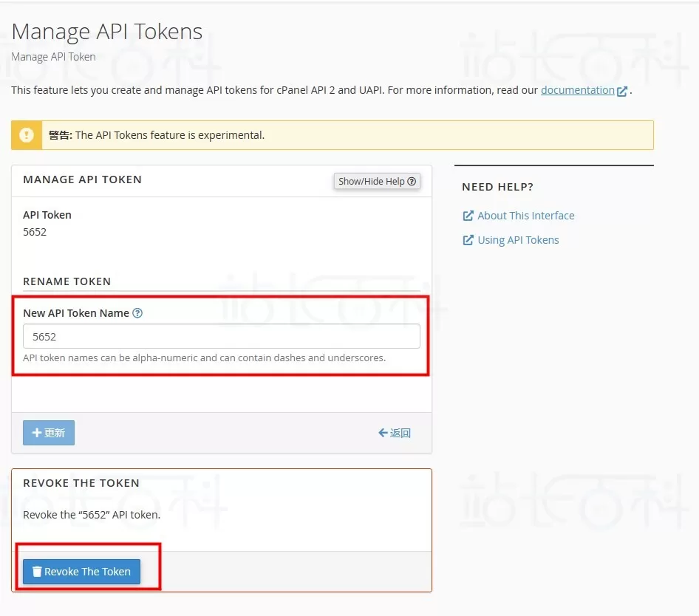The image size is (699, 616).
Task: Click the yellow warning exclamation icon
Action: click(x=27, y=135)
